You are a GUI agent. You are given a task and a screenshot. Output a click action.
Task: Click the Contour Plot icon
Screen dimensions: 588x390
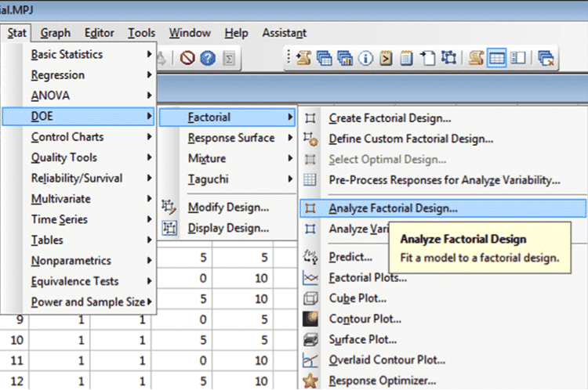(310, 320)
